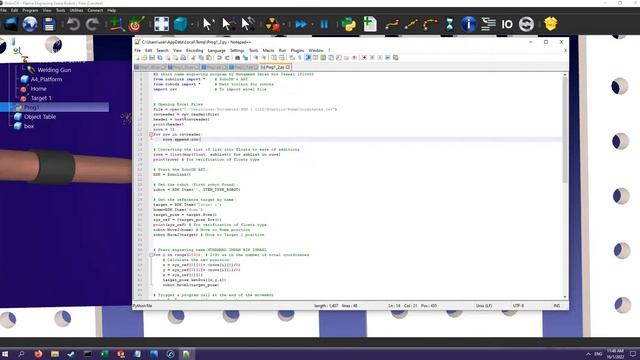Add a circular move instruction in RoboDK
640x360 pixels.
click(430, 24)
